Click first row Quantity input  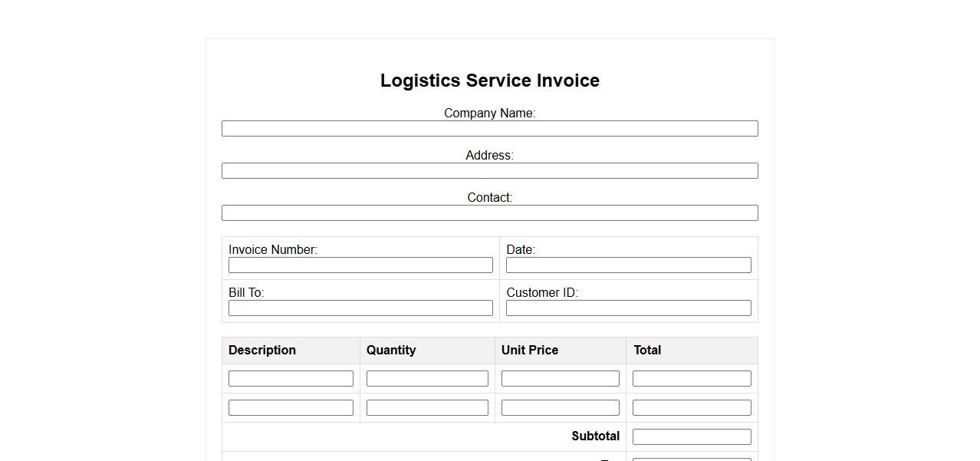pos(427,379)
